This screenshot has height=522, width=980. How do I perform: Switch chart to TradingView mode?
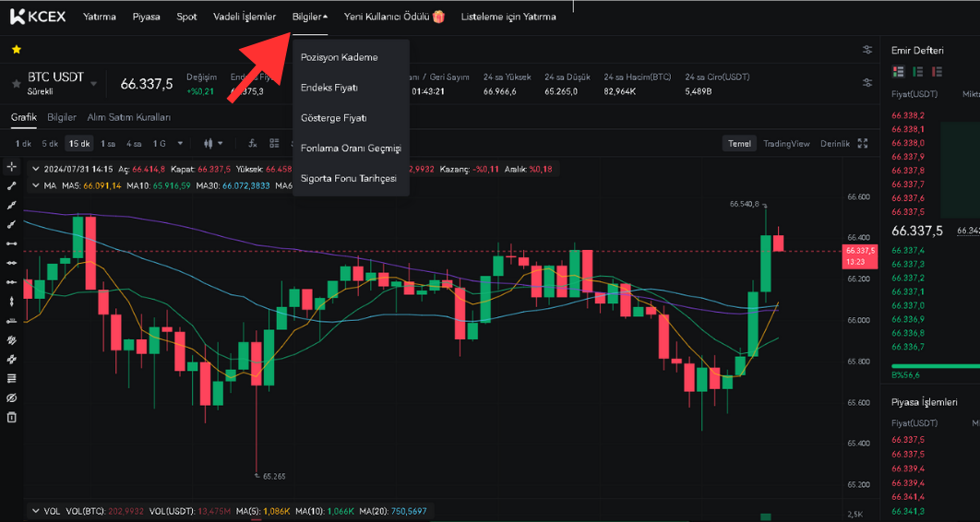click(x=785, y=144)
